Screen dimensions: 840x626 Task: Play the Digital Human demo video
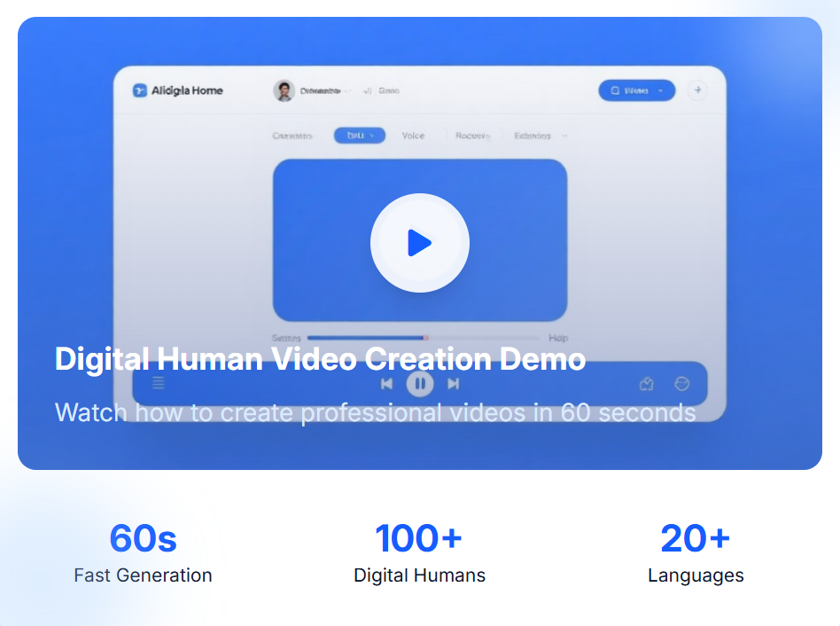coord(419,243)
